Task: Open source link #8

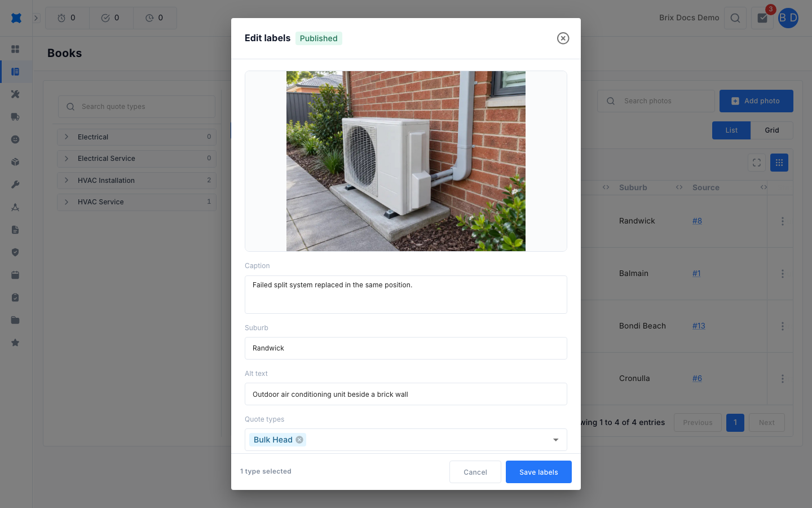Action: (x=697, y=221)
